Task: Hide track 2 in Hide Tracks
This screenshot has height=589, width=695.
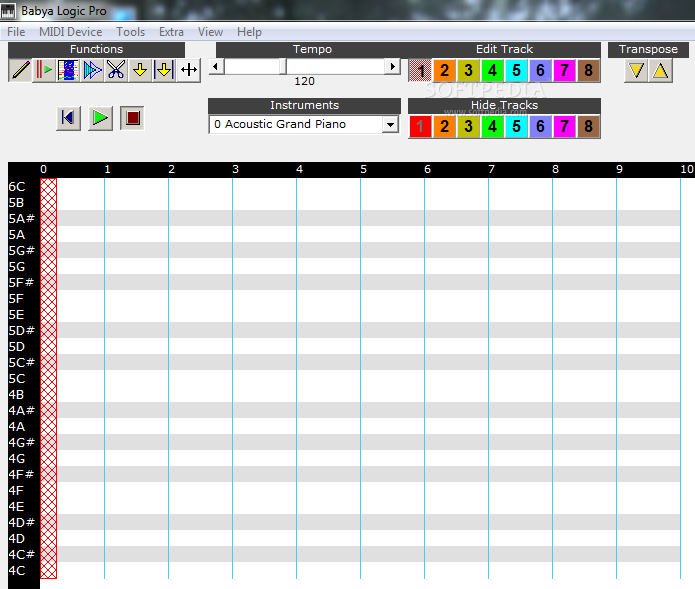Action: 445,126
